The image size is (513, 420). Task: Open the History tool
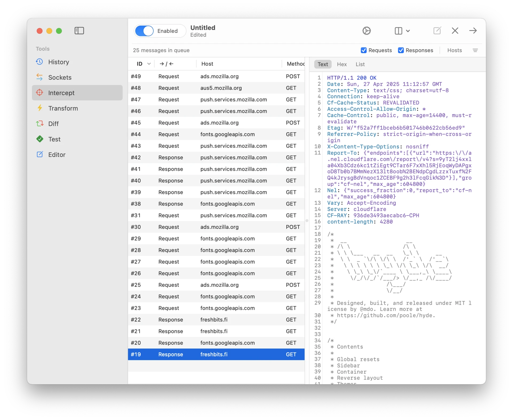pos(58,62)
